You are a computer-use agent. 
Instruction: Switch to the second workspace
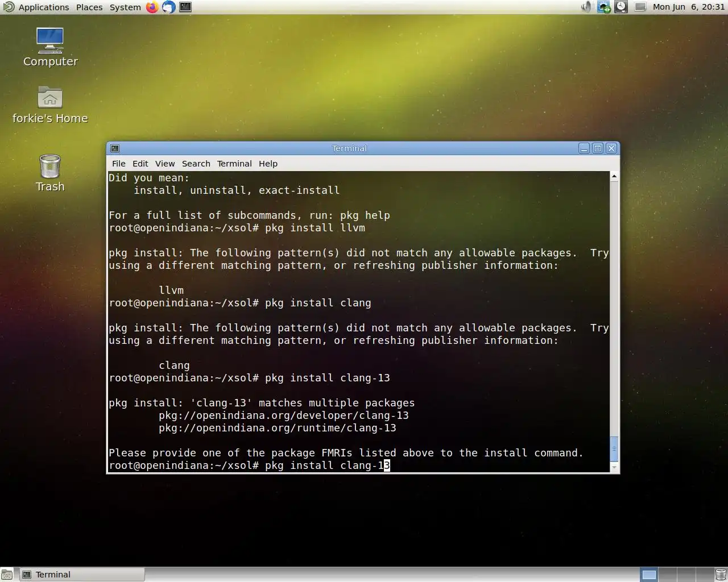[x=667, y=575]
